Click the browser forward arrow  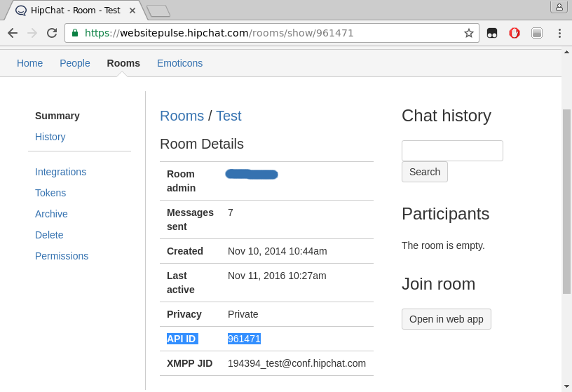[32, 33]
